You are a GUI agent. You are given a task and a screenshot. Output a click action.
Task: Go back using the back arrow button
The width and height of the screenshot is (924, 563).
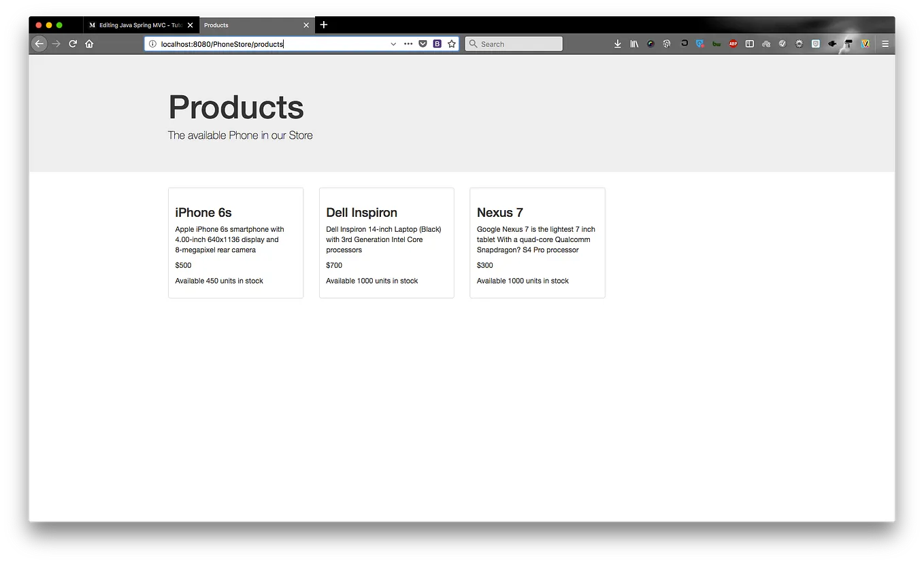39,44
